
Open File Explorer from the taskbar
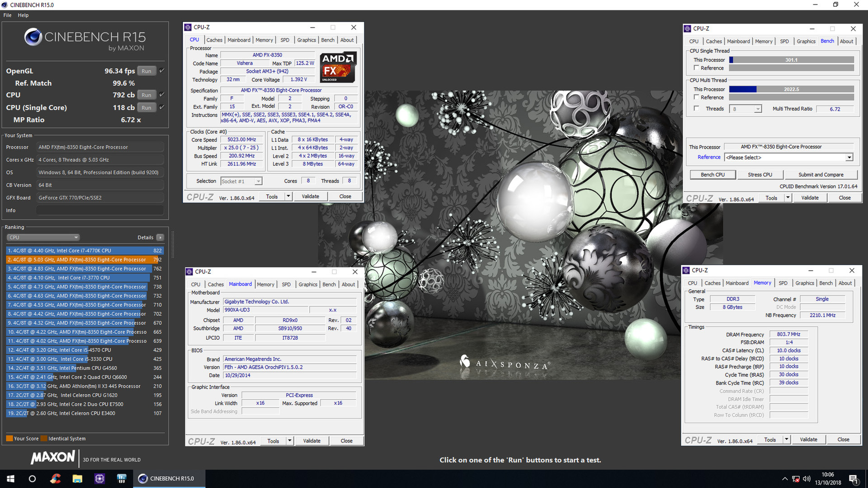tap(77, 479)
